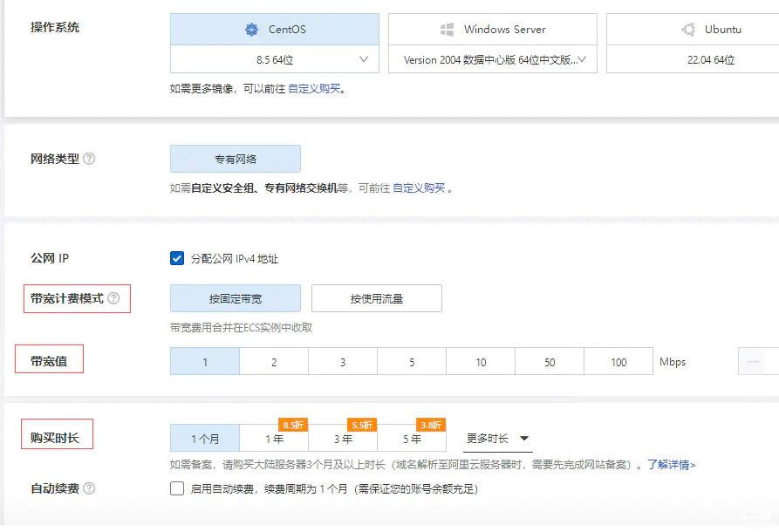This screenshot has width=779, height=532.
Task: Open 自定义购买 link under operating system
Action: coord(314,89)
